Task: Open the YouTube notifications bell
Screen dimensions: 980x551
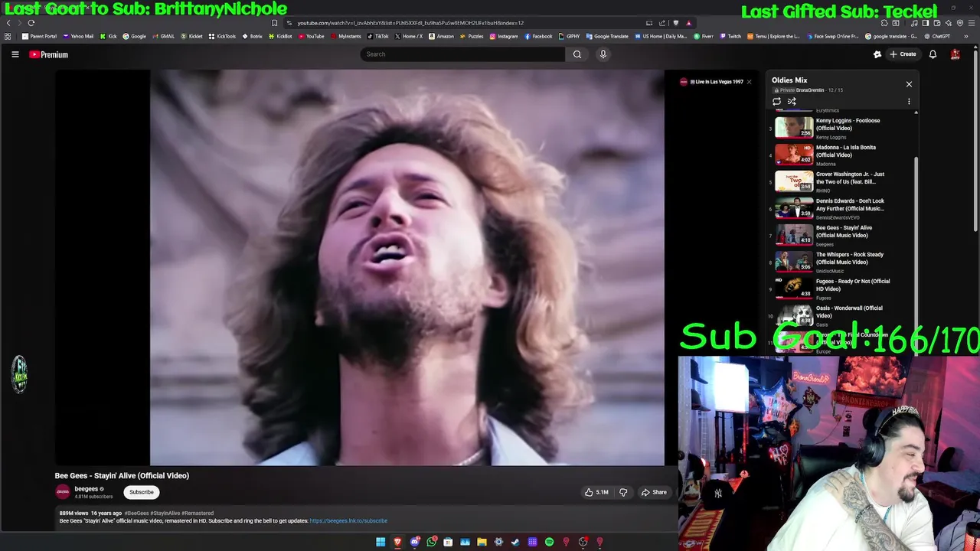Action: (x=933, y=54)
